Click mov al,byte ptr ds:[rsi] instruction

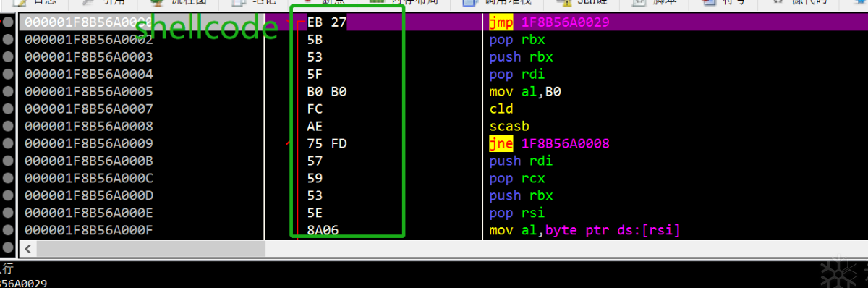(x=586, y=231)
